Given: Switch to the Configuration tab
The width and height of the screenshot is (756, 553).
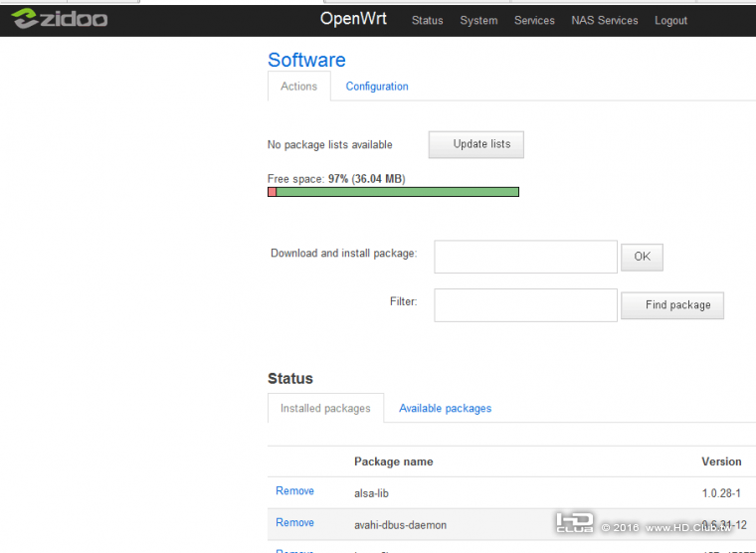Looking at the screenshot, I should [x=377, y=87].
